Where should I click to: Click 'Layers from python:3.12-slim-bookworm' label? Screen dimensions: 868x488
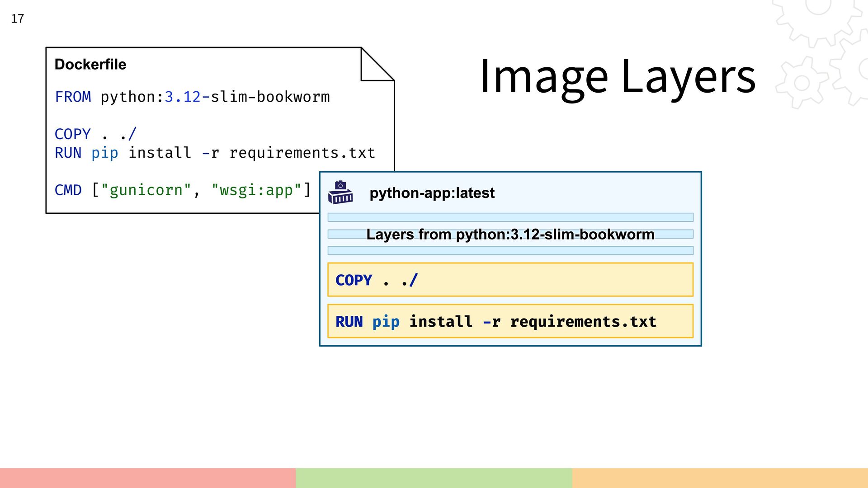[510, 234]
